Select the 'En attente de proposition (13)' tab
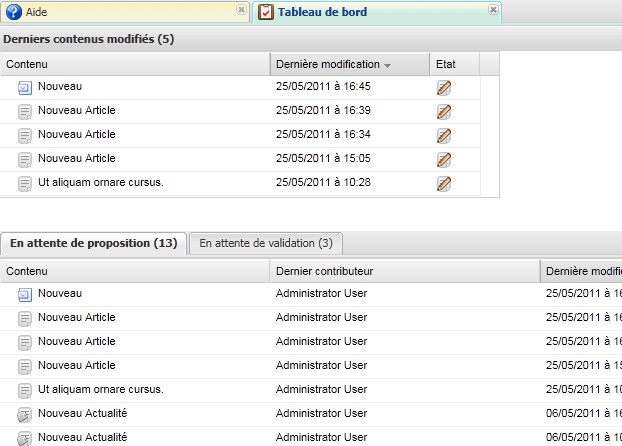The height and width of the screenshot is (446, 622). tap(94, 243)
